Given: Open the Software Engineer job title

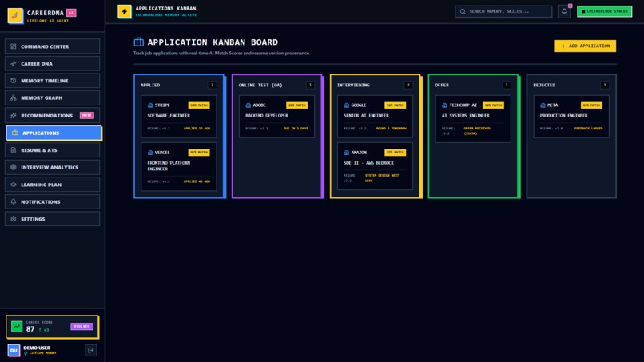Looking at the screenshot, I should (169, 115).
